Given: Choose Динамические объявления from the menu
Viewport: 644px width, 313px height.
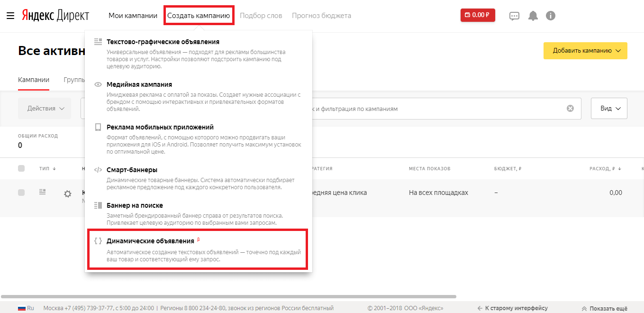Looking at the screenshot, I should 150,241.
